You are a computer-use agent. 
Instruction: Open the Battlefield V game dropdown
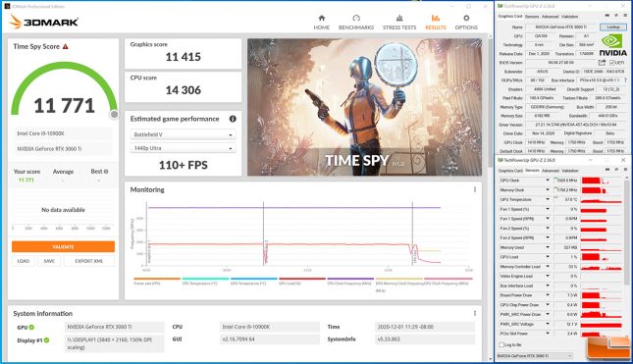tap(183, 134)
